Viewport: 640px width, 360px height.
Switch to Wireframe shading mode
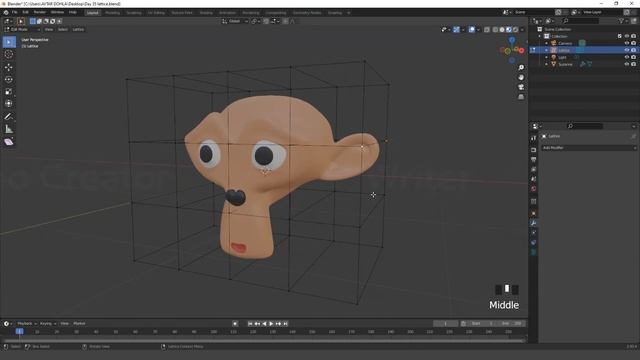click(x=495, y=29)
